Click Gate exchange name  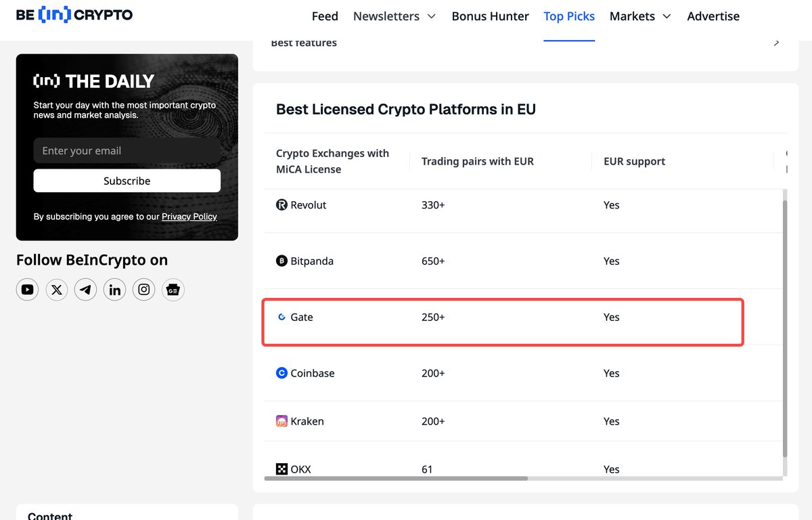coord(302,318)
